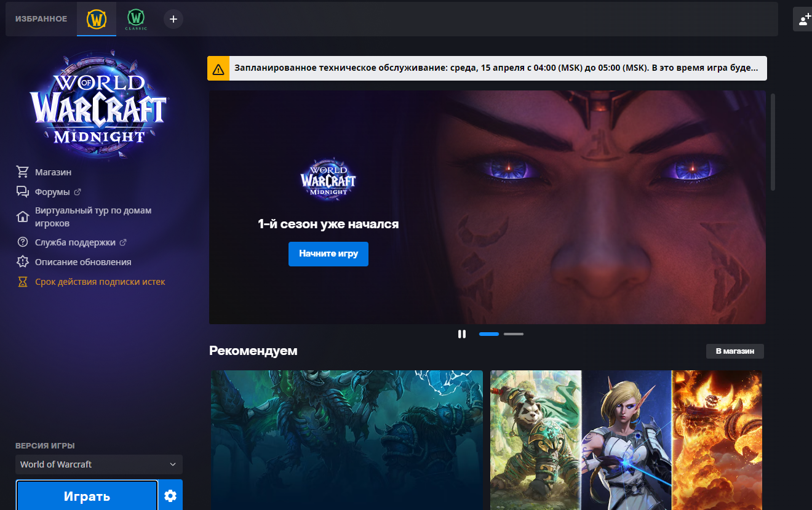Viewport: 812px width, 510px height.
Task: Click the main content vertical scrollbar
Action: [773, 142]
